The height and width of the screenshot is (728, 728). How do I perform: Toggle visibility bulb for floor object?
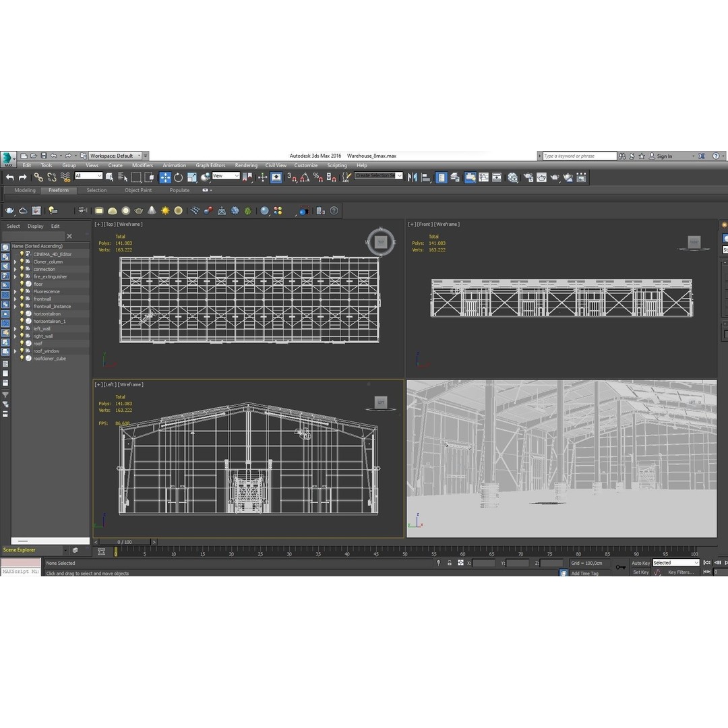pos(22,284)
